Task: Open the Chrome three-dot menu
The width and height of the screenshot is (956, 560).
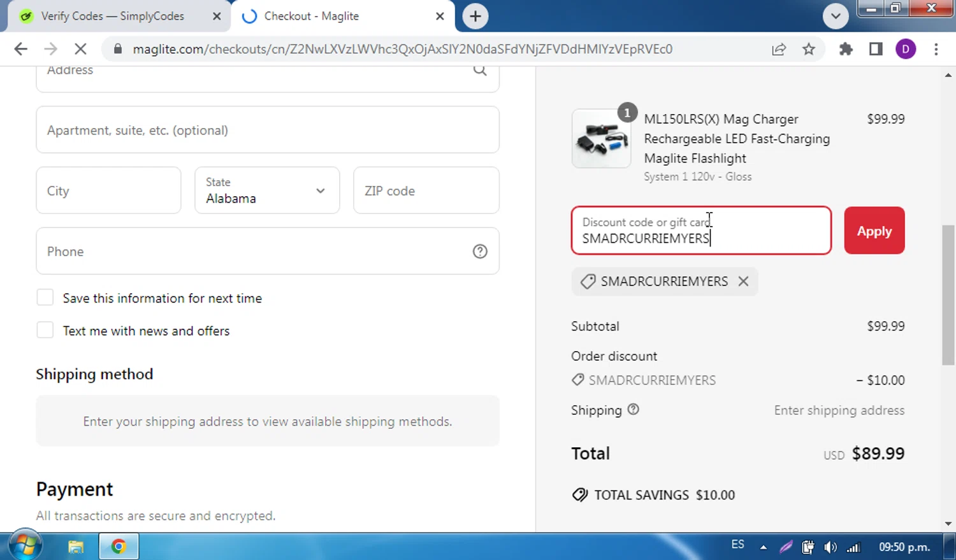Action: point(936,49)
